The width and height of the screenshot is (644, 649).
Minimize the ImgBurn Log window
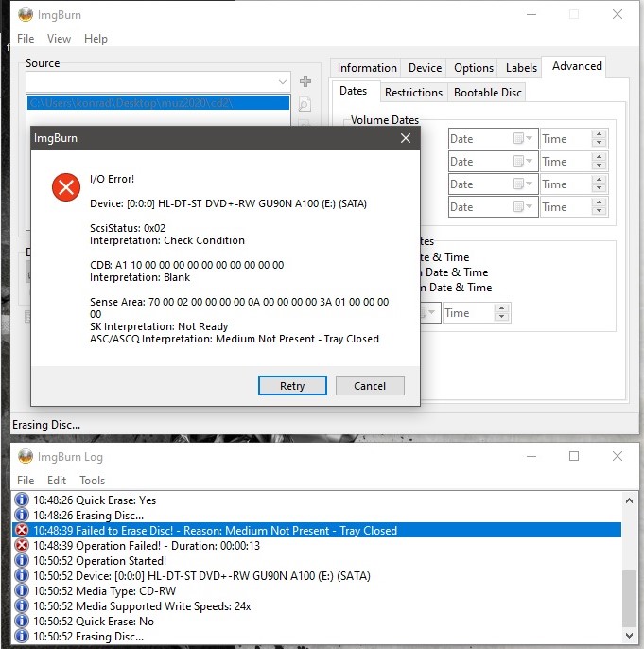click(531, 456)
